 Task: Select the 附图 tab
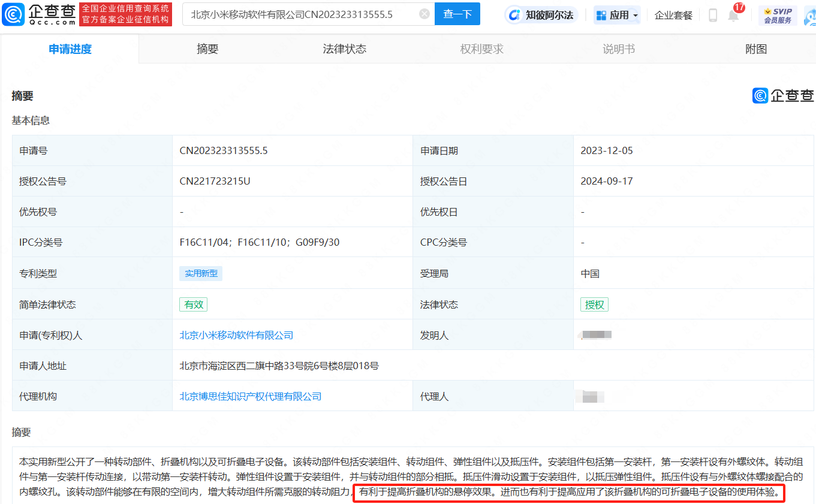tap(756, 49)
